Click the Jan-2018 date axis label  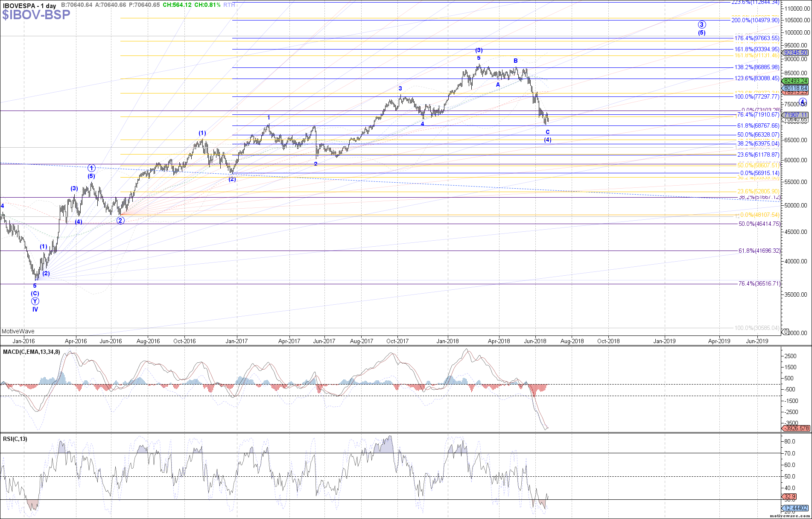coord(447,341)
